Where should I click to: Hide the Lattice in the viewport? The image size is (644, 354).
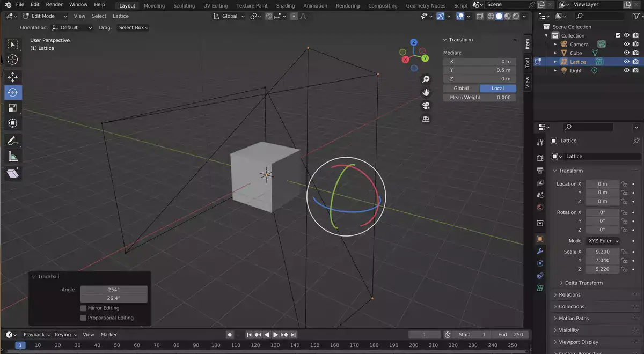[626, 62]
